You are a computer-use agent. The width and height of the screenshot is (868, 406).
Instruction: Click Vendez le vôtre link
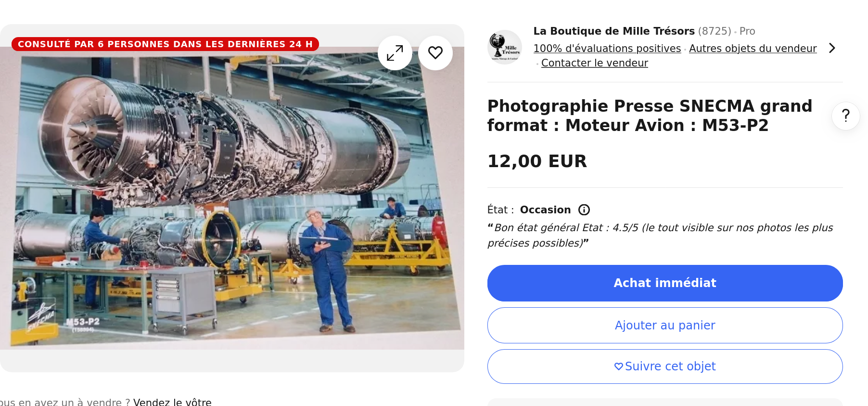tap(172, 402)
